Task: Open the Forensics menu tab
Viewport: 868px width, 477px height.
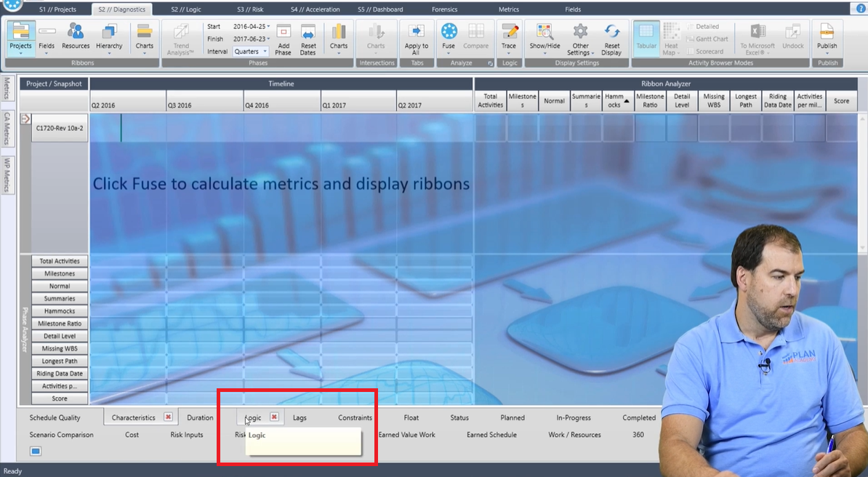Action: pos(443,9)
